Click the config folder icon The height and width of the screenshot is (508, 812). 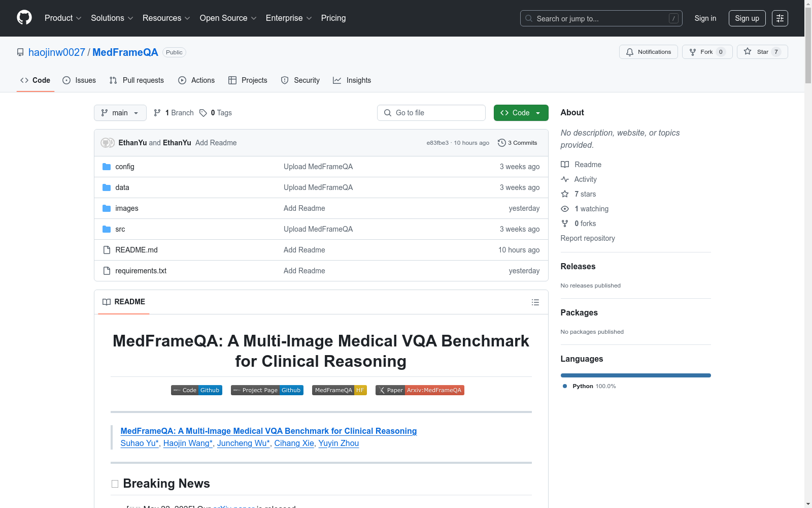tap(107, 167)
